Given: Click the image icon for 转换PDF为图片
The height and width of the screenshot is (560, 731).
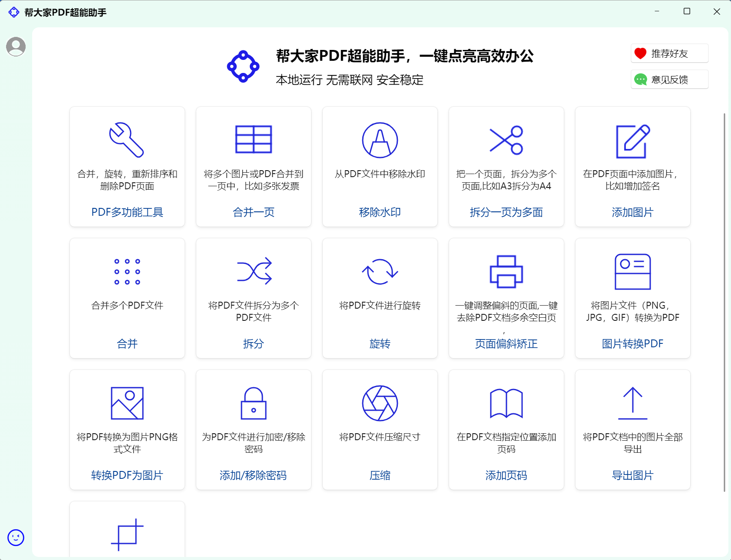Looking at the screenshot, I should (x=127, y=403).
